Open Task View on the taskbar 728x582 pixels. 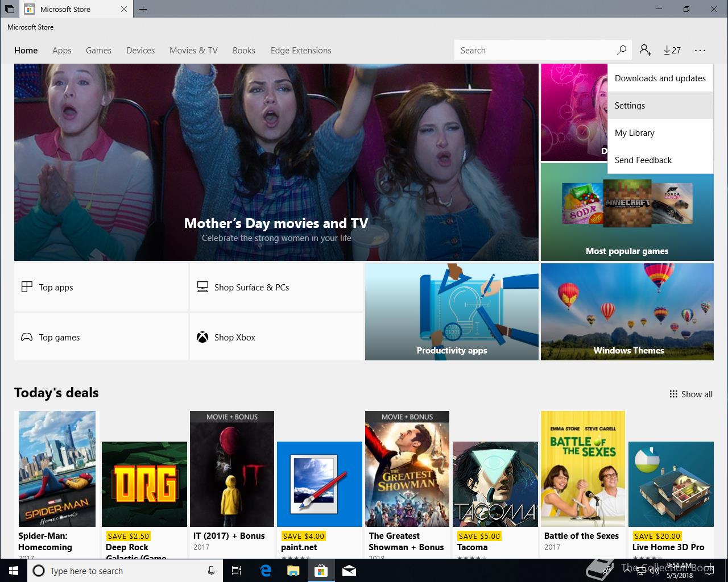[x=237, y=571]
